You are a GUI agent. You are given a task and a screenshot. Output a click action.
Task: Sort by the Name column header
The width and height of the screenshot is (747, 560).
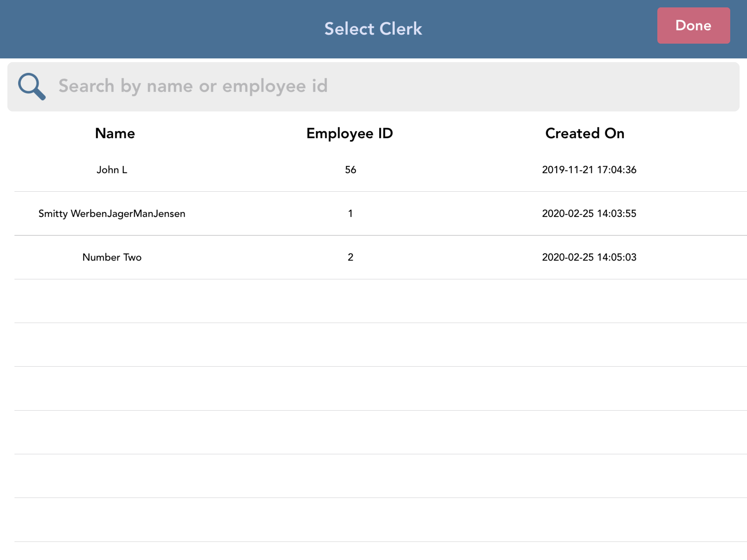point(115,133)
